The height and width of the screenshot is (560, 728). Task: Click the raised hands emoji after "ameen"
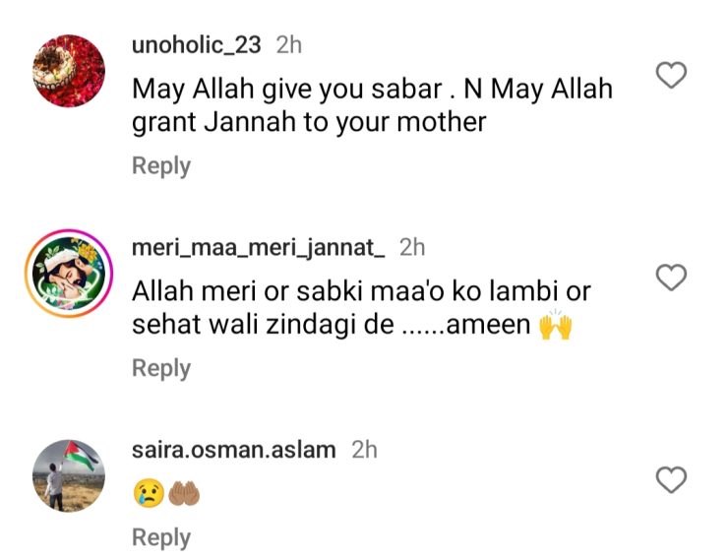pos(556,326)
